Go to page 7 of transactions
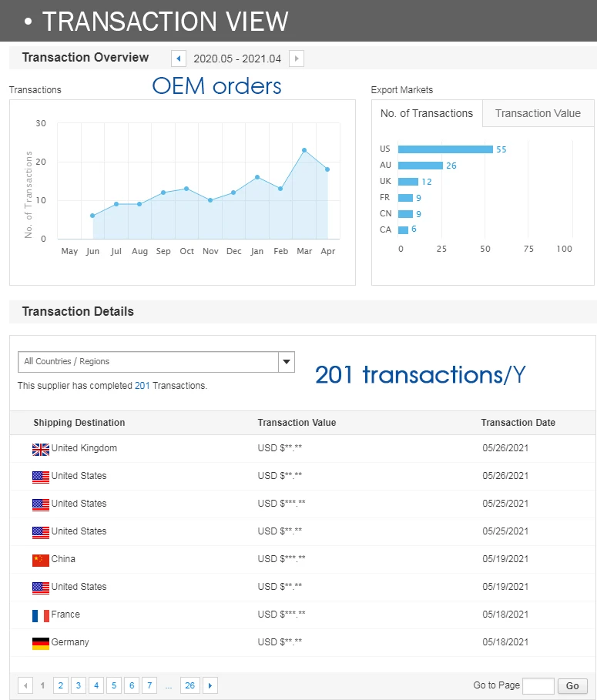The width and height of the screenshot is (597, 700). point(149,685)
